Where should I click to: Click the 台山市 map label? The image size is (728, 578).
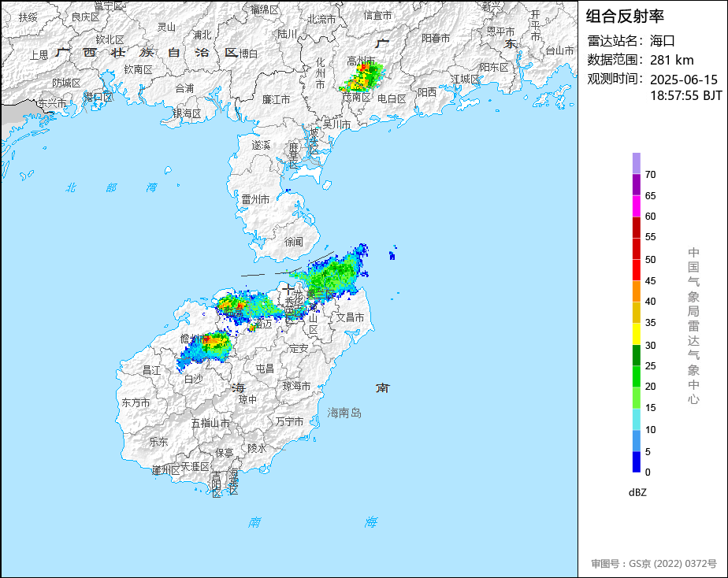pos(559,50)
